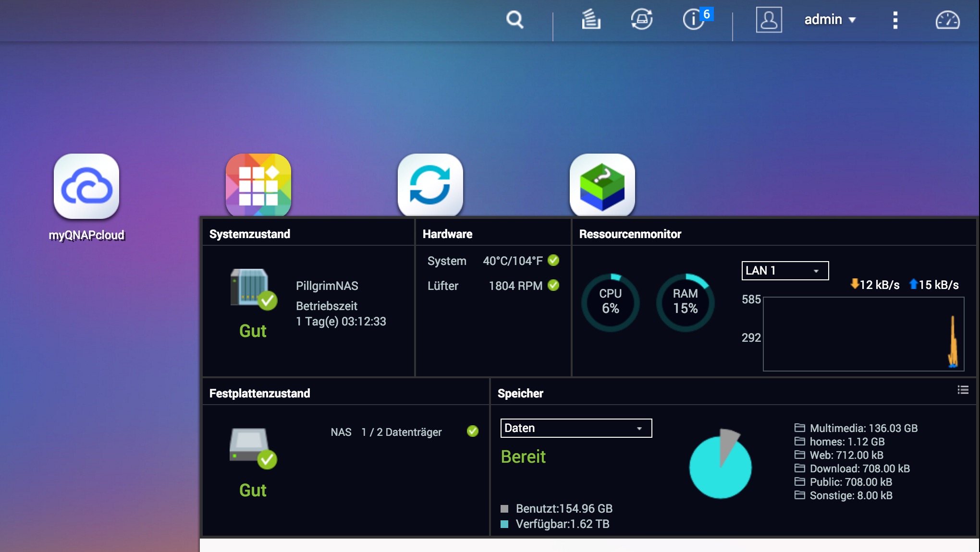Expand the admin user dropdown
This screenshot has height=552, width=980.
click(830, 20)
